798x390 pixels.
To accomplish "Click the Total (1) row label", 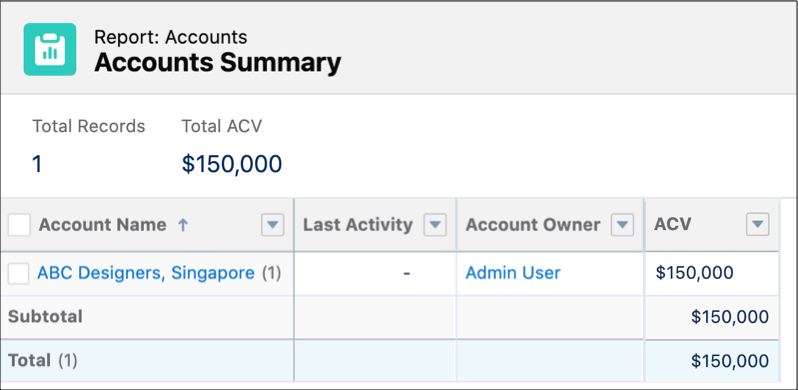I will click(x=43, y=361).
